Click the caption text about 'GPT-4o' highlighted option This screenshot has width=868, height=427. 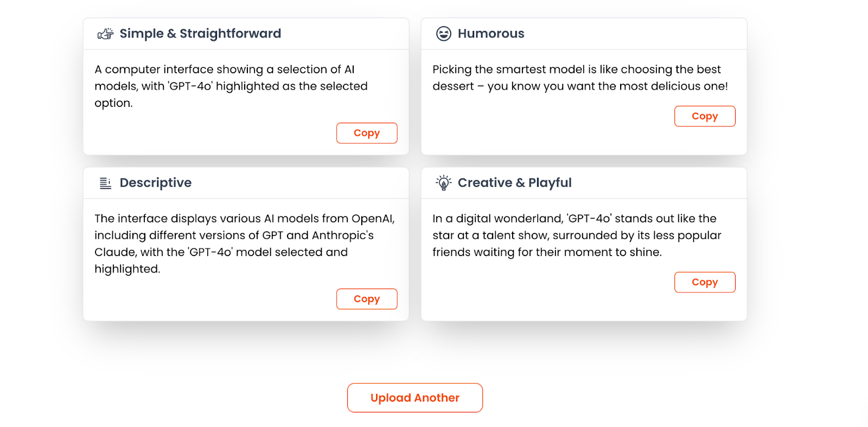(231, 86)
